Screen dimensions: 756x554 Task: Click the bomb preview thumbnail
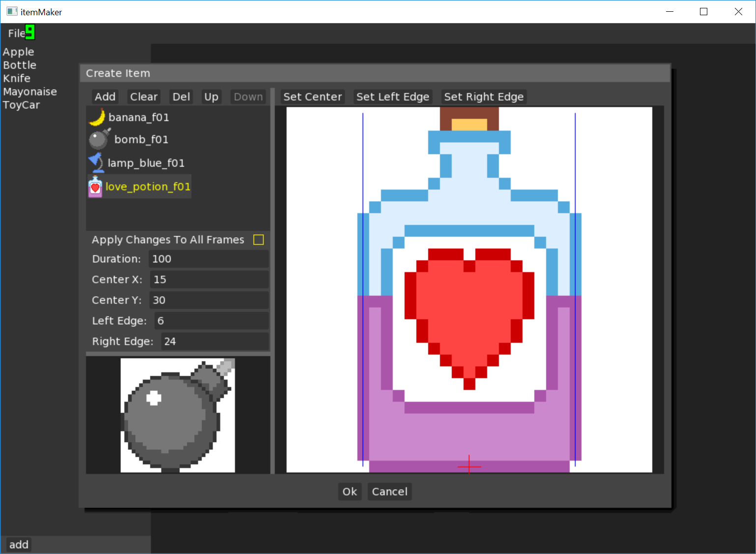click(177, 415)
